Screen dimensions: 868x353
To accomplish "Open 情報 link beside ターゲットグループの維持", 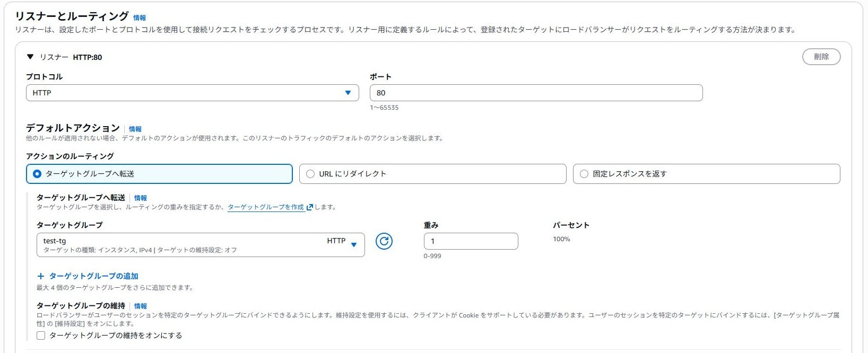I will (x=141, y=306).
